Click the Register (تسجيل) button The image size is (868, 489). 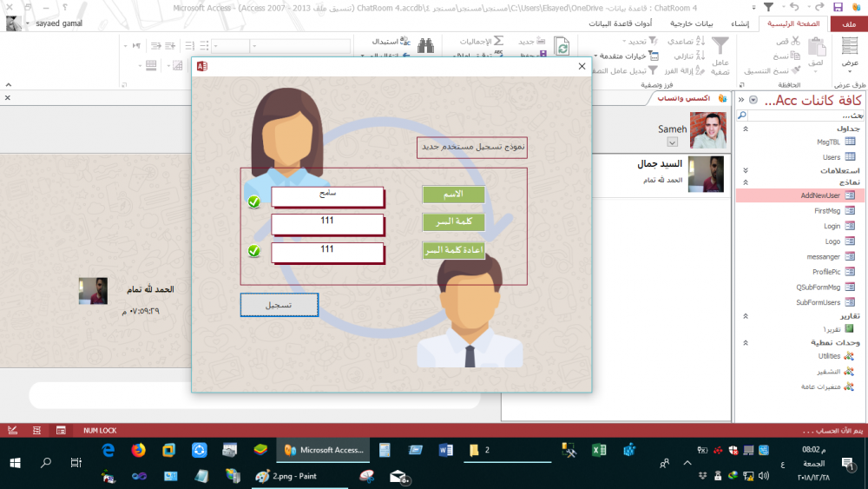[279, 305]
